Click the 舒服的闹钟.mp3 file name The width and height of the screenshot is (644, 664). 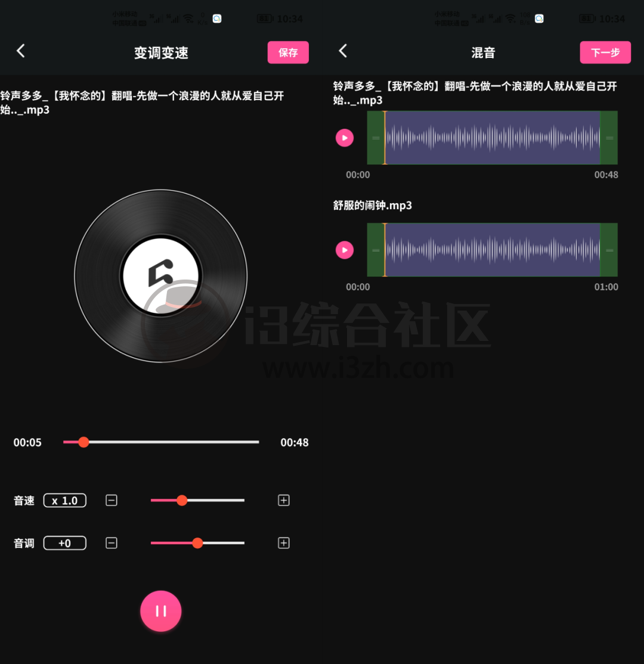point(373,206)
